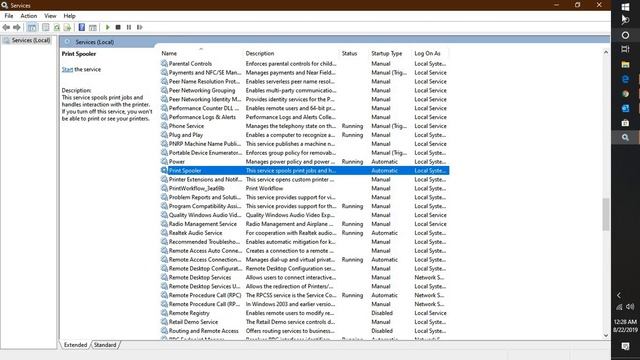Switch to the Standard tab
The height and width of the screenshot is (360, 640).
pyautogui.click(x=105, y=345)
